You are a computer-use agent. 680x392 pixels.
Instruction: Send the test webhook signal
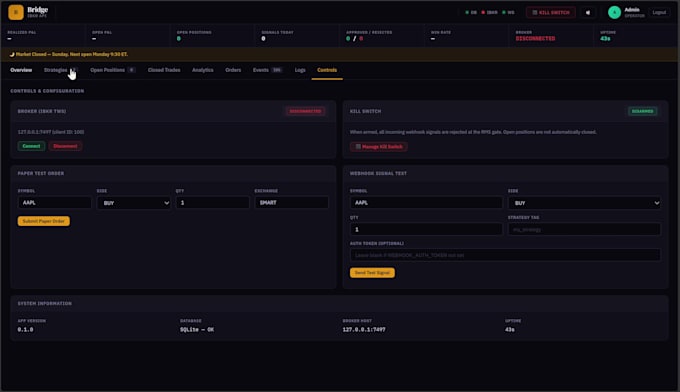[372, 273]
